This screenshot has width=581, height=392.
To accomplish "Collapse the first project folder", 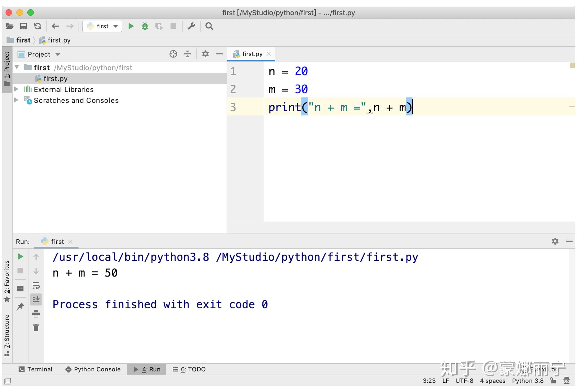I will pyautogui.click(x=16, y=67).
